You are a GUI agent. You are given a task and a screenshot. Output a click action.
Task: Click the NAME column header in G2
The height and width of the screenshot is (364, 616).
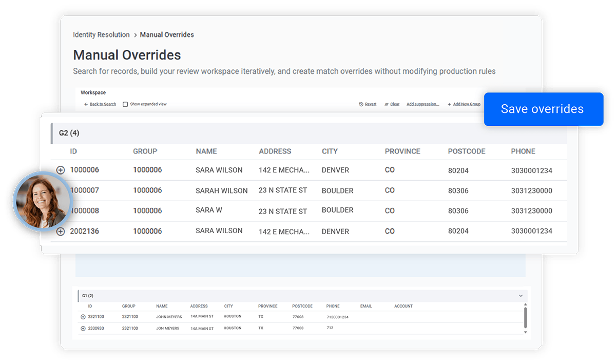click(206, 151)
